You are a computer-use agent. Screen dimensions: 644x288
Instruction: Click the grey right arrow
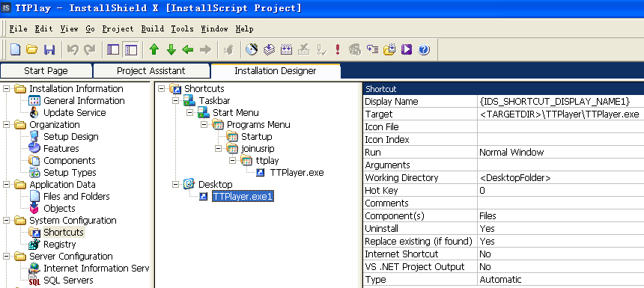(x=205, y=49)
